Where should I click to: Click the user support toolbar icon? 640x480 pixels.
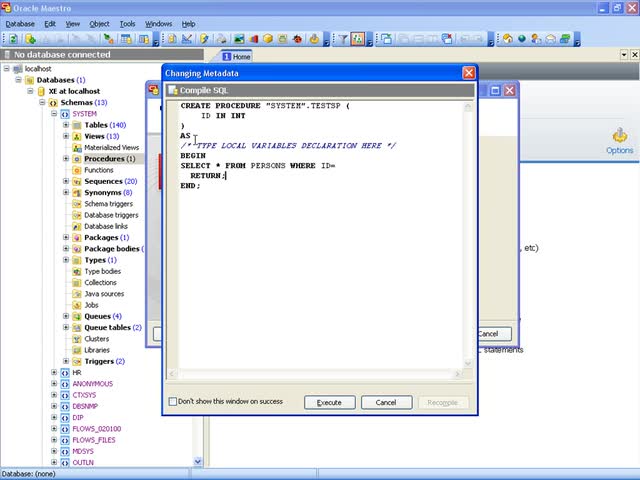(536, 39)
